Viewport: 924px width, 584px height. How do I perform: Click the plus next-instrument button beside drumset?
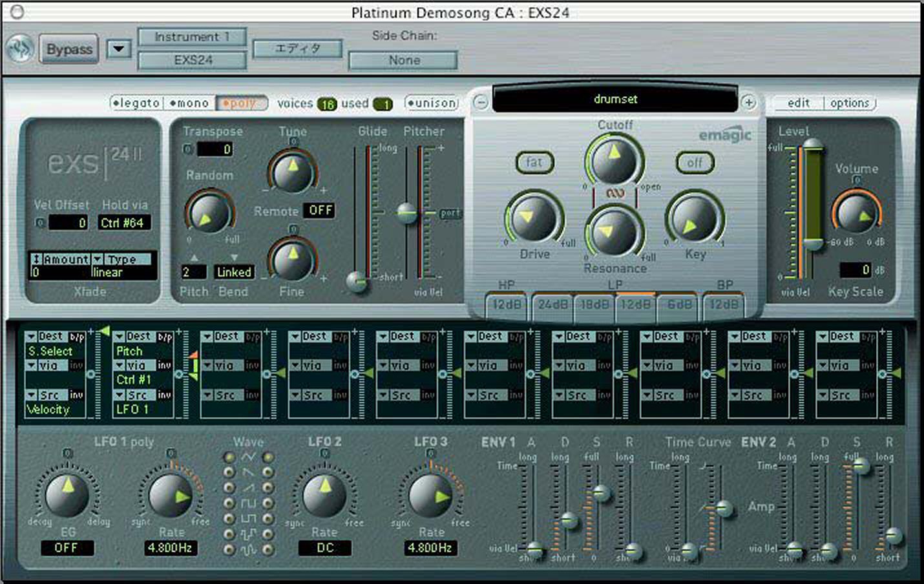pyautogui.click(x=748, y=102)
